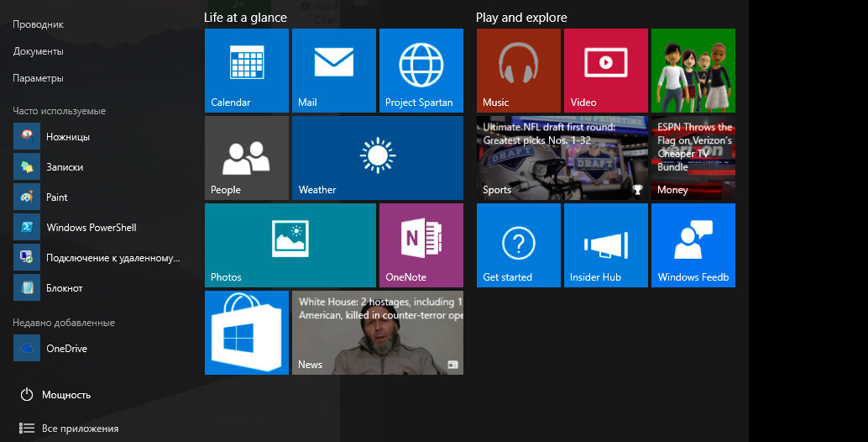The image size is (868, 442).
Task: Click the Мощность power button label
Action: (x=66, y=395)
